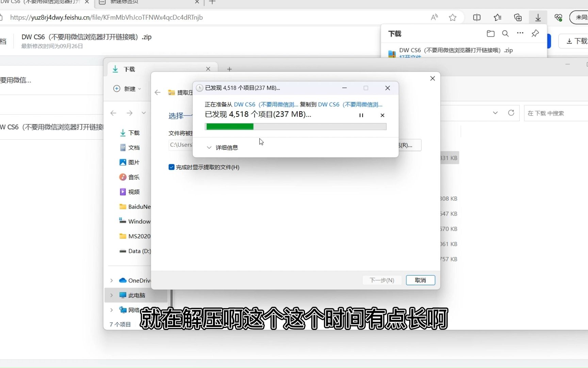Close the DW CS6 browser tab
This screenshot has width=588, height=368.
(x=87, y=2)
